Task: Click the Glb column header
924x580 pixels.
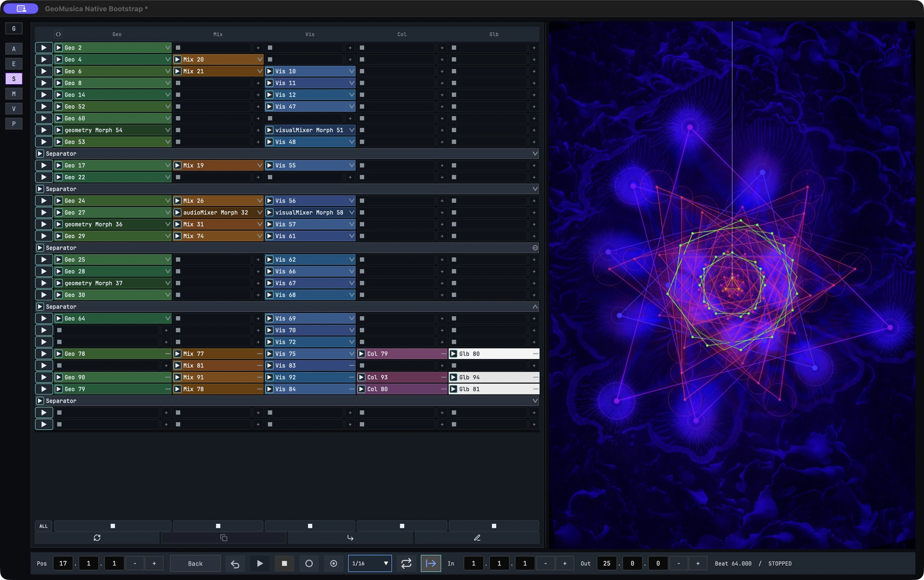Action: pyautogui.click(x=494, y=34)
